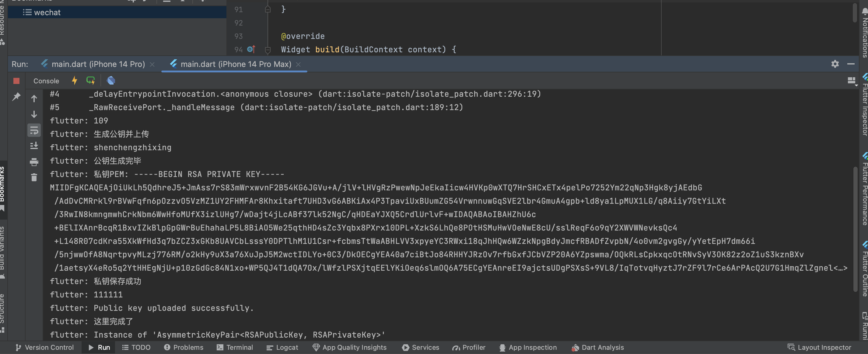Click the Flutter Hot Restart icon

coord(90,81)
